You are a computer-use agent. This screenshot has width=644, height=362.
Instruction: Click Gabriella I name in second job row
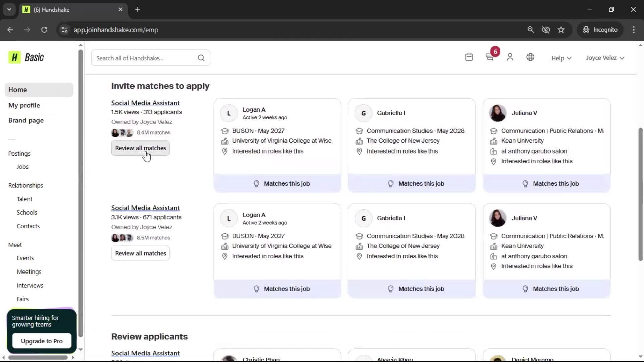[391, 218]
